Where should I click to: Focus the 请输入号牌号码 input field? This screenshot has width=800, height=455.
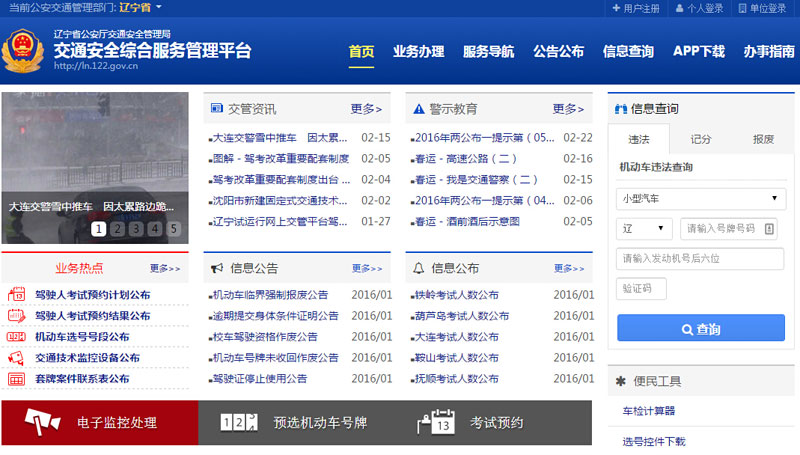tap(729, 229)
